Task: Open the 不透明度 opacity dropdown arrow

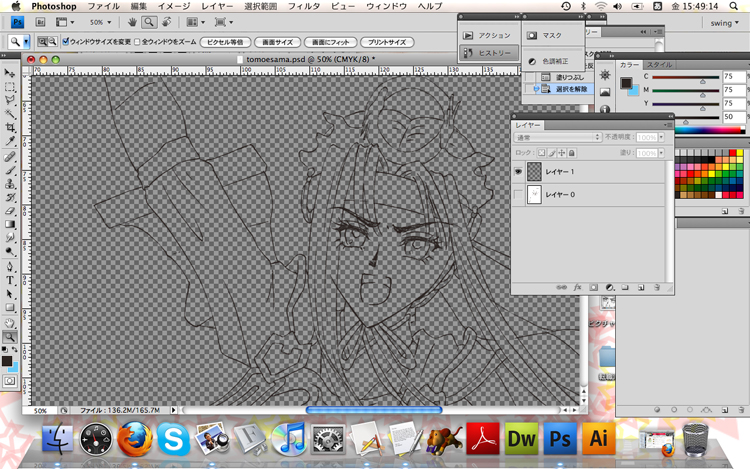Action: (662, 137)
